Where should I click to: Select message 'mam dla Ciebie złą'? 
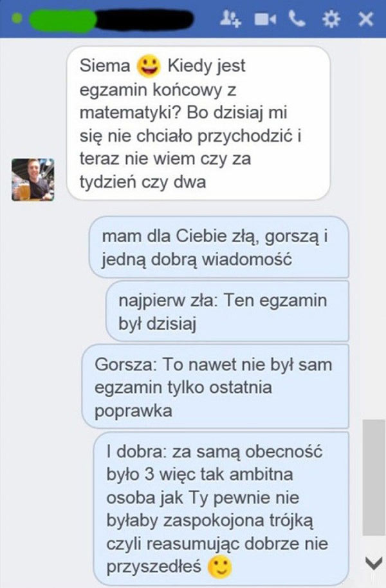point(219,247)
